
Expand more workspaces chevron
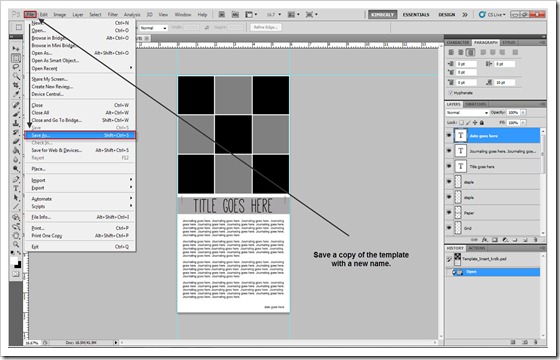tap(465, 14)
